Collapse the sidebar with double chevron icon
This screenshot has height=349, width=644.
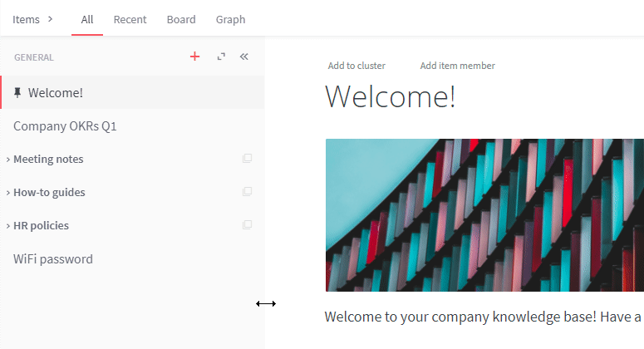244,57
